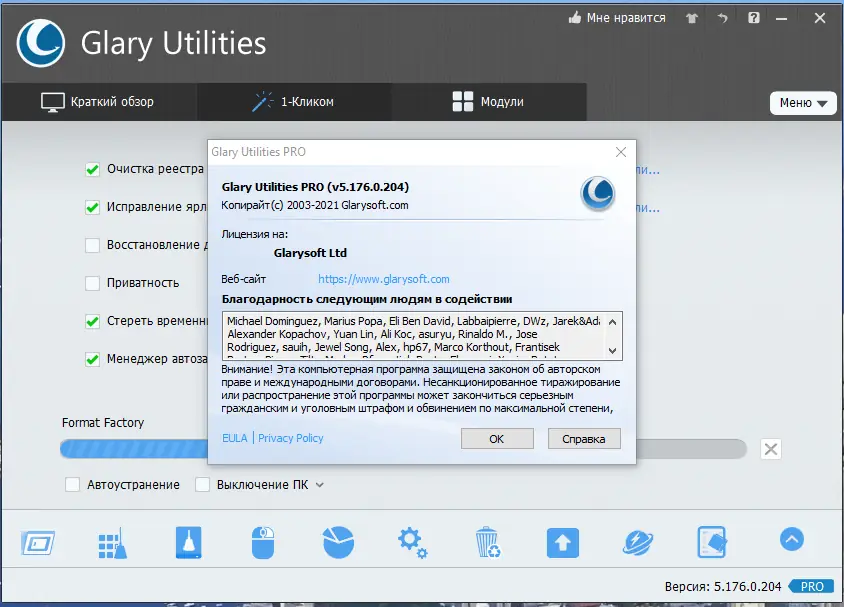Viewport: 844px width, 607px height.
Task: Open the glarysoft.com website link
Action: (384, 279)
